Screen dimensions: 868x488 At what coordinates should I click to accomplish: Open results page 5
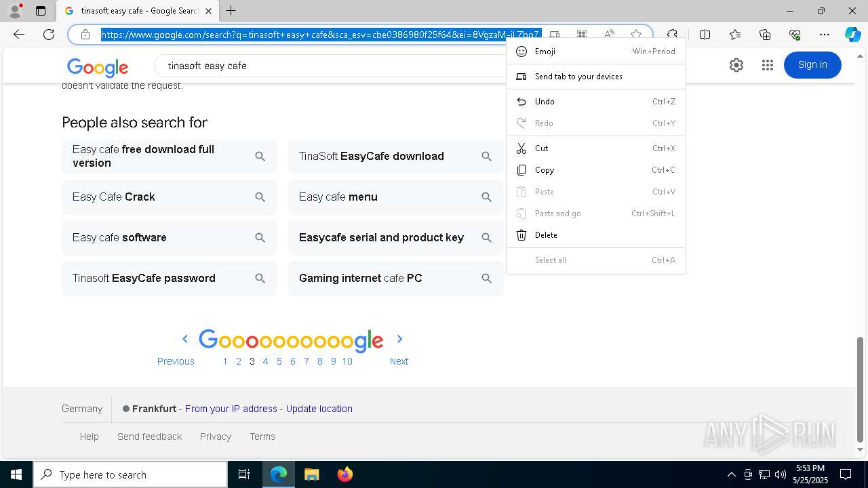(x=279, y=361)
